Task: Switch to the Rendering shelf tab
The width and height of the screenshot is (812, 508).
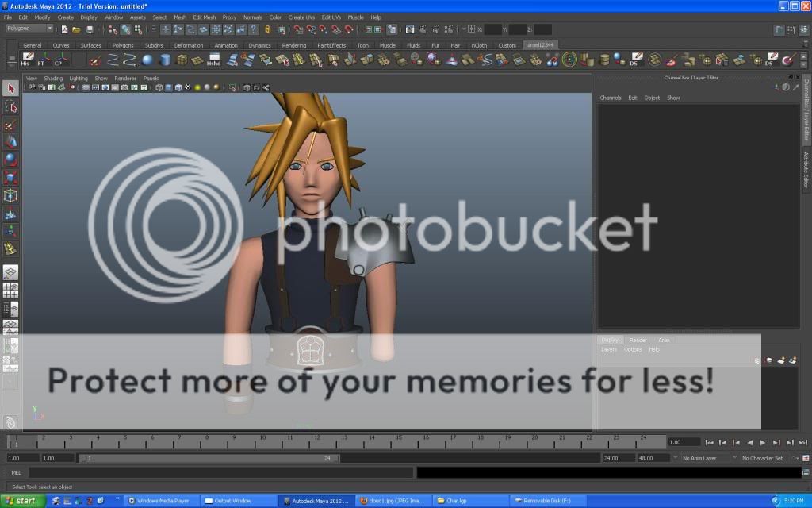Action: 294,45
